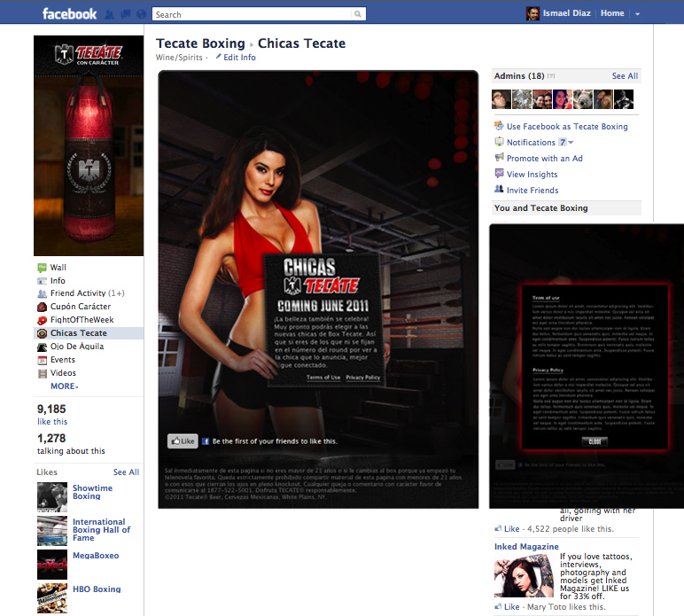684x616 pixels.
Task: Click the Ojo De Águila icon
Action: [42, 347]
